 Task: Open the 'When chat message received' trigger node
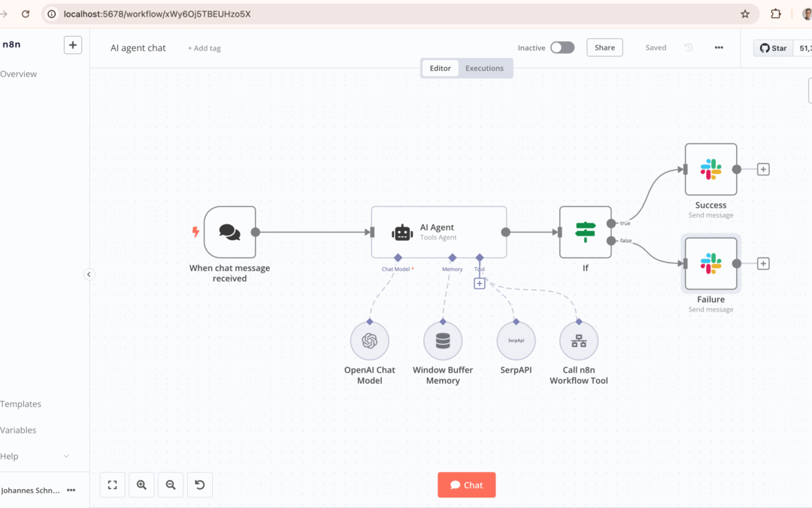click(x=230, y=233)
